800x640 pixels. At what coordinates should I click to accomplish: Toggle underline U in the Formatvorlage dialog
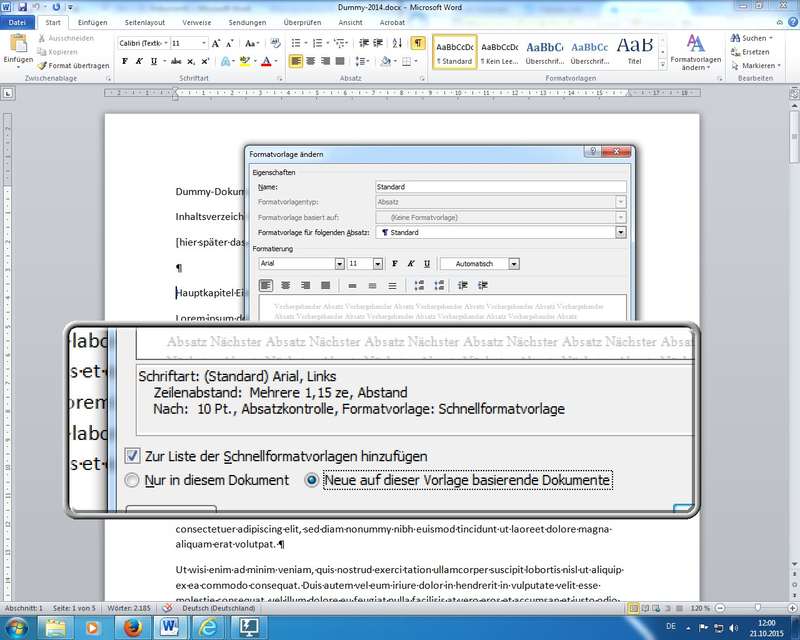click(427, 264)
